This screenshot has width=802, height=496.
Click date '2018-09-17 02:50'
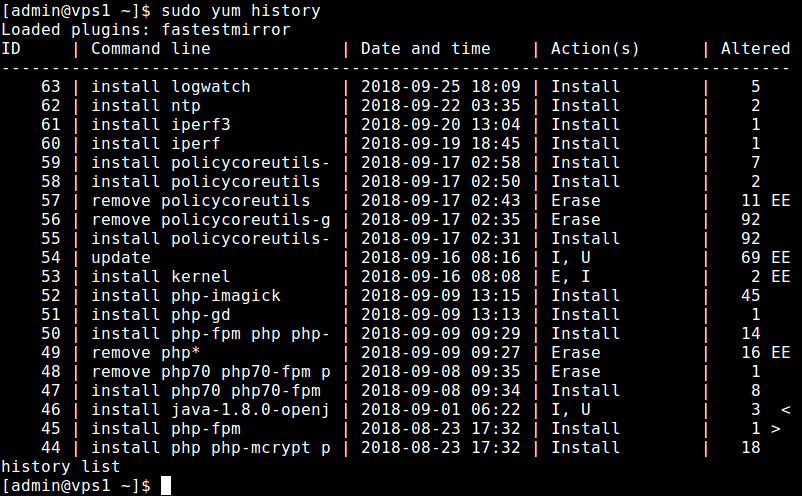coord(441,182)
